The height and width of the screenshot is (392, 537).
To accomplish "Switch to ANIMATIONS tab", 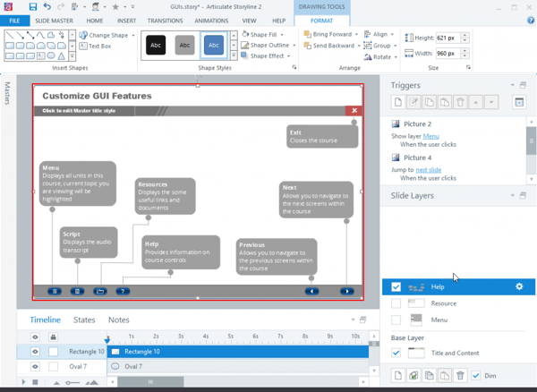I will tap(211, 21).
